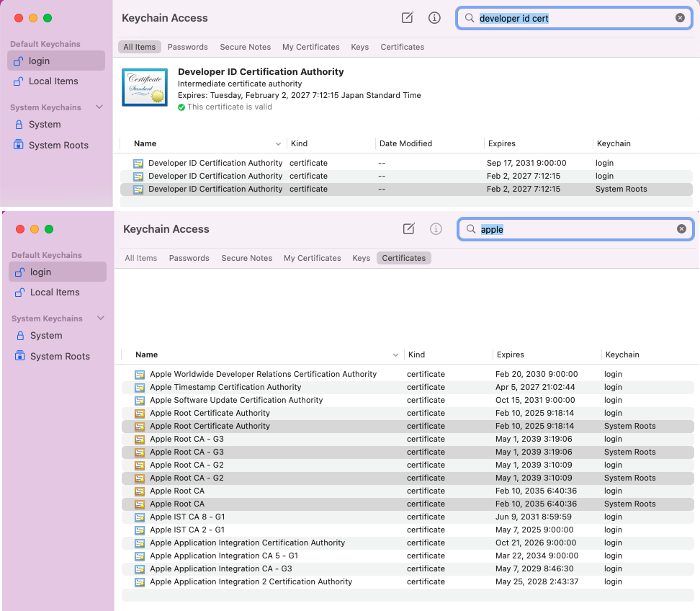The height and width of the screenshot is (611, 700).
Task: Select login keychain in top window sidebar
Action: (56, 61)
